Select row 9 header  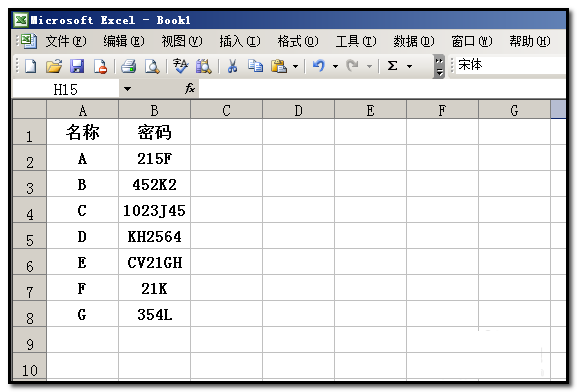(29, 340)
